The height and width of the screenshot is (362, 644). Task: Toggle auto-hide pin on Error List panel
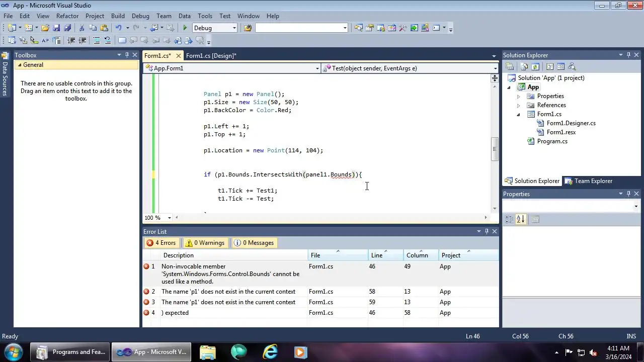coord(487,231)
